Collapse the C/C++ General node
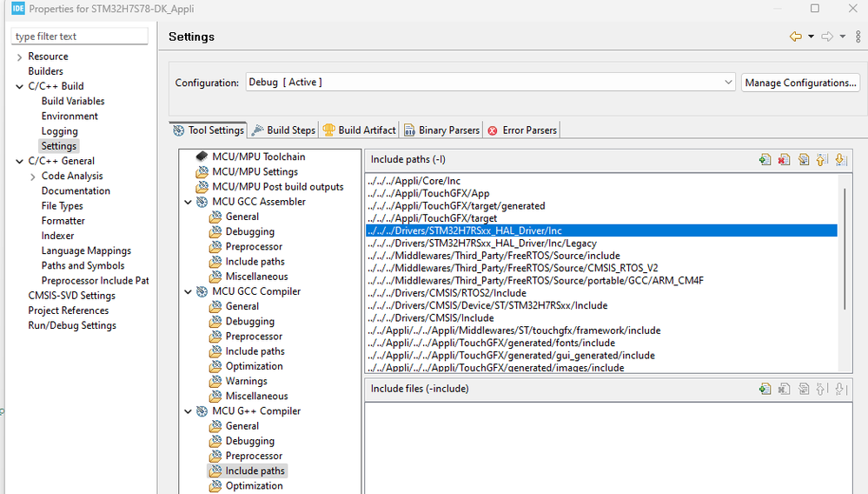868x494 pixels. coord(19,161)
